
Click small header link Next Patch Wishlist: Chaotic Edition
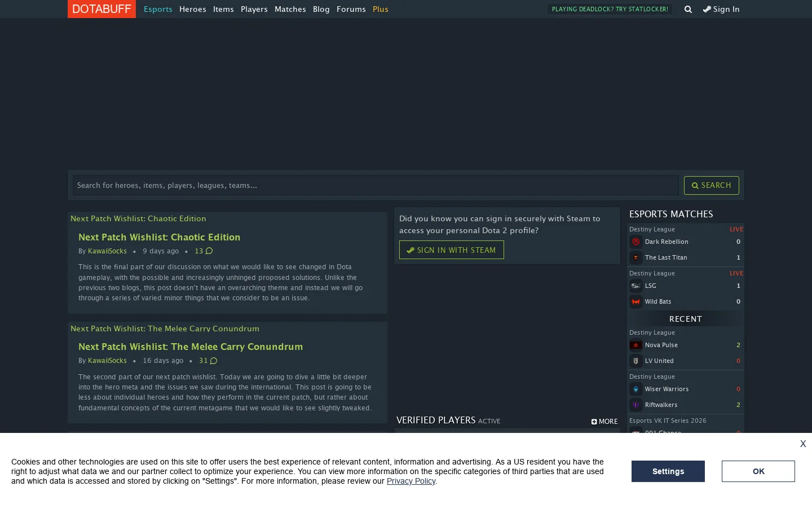(x=138, y=219)
